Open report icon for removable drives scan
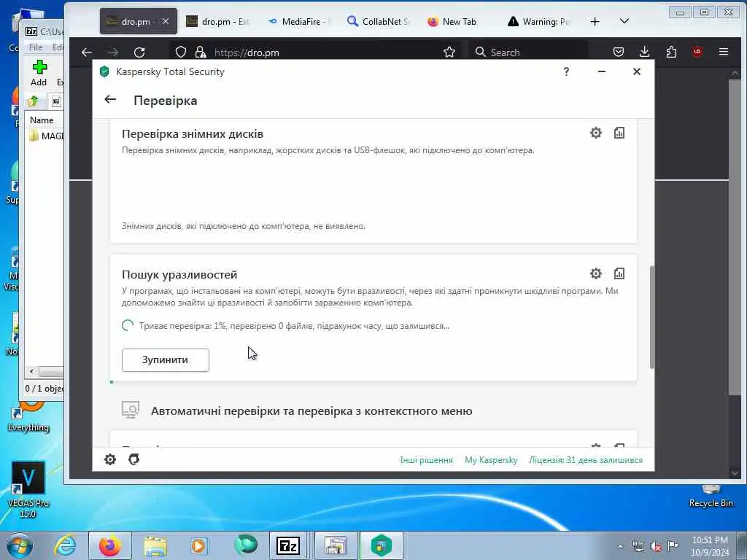The height and width of the screenshot is (560, 747). pos(619,133)
